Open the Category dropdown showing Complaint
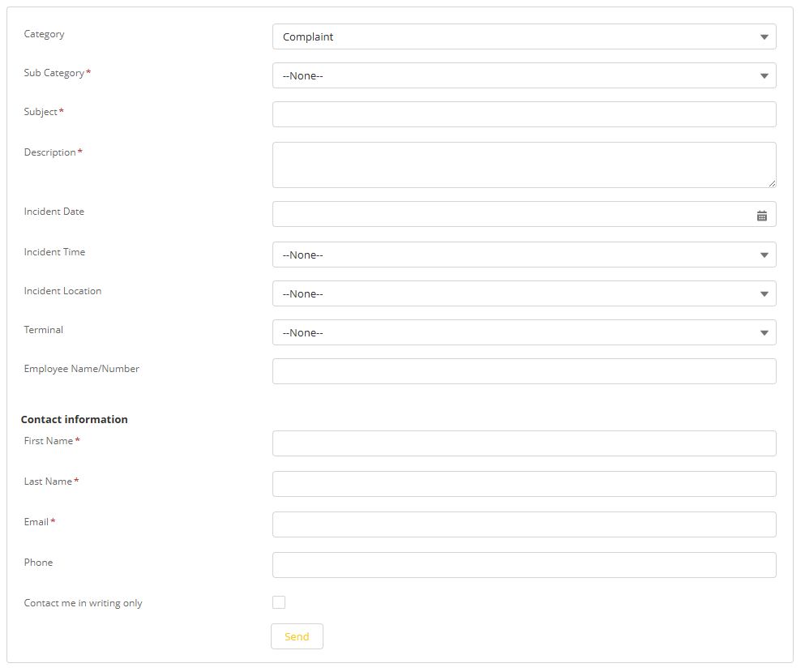Image resolution: width=805 pixels, height=672 pixels. point(524,37)
